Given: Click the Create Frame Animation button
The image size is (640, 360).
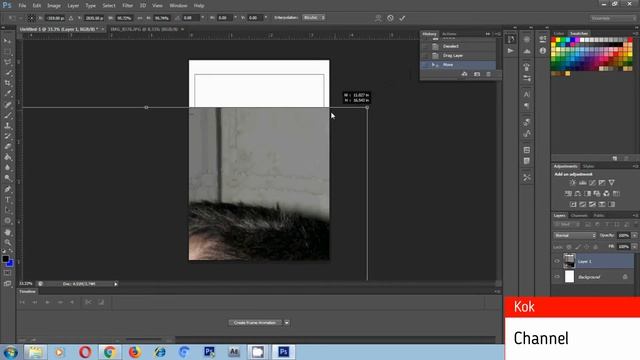Looking at the screenshot, I should [x=255, y=323].
